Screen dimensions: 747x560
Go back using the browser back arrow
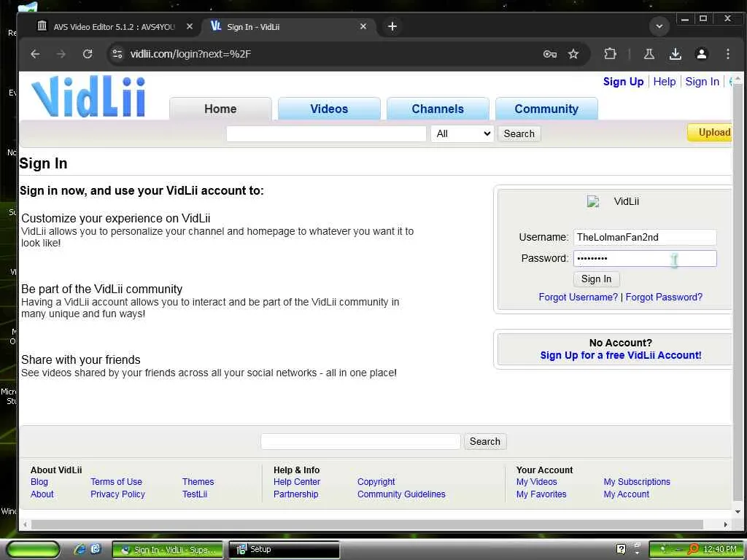coord(35,54)
